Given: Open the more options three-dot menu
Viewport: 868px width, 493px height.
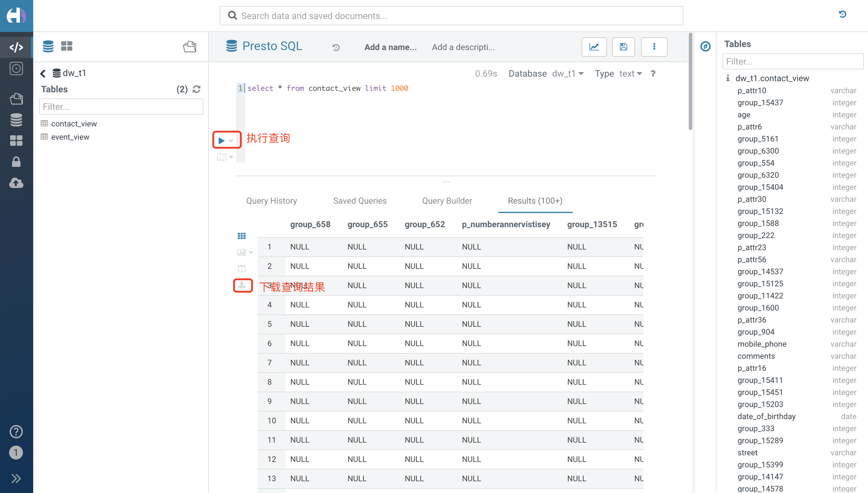Looking at the screenshot, I should click(x=654, y=47).
